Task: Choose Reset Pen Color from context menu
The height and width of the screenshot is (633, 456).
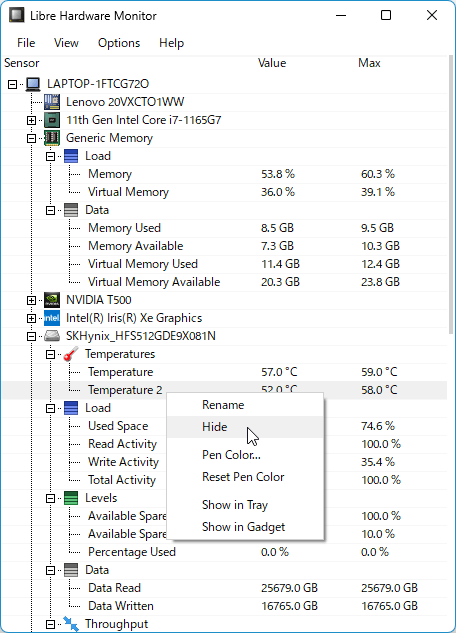Action: click(245, 477)
